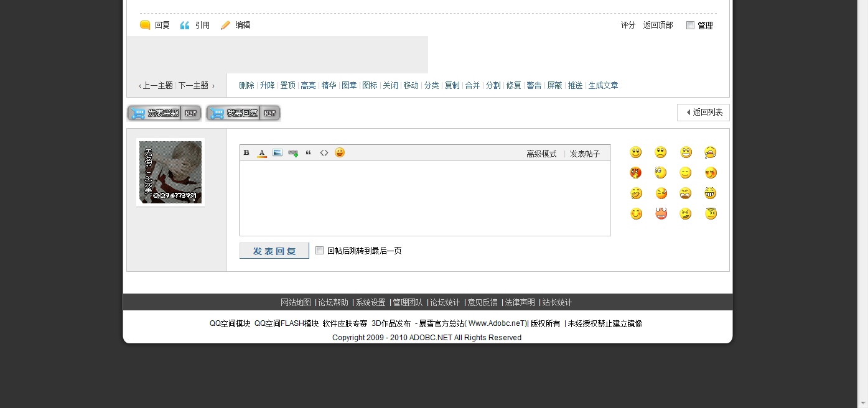Submit reply with 发表回复 button

[x=274, y=251]
